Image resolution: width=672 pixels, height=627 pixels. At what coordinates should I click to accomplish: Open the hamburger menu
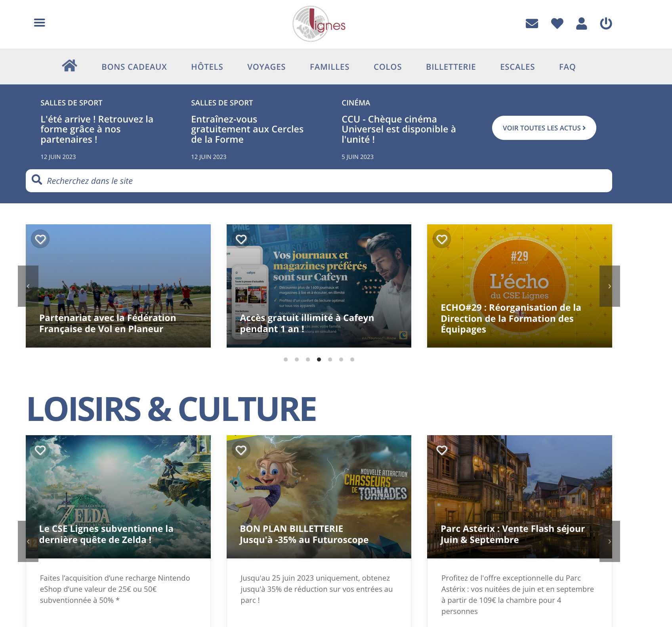pos(40,23)
